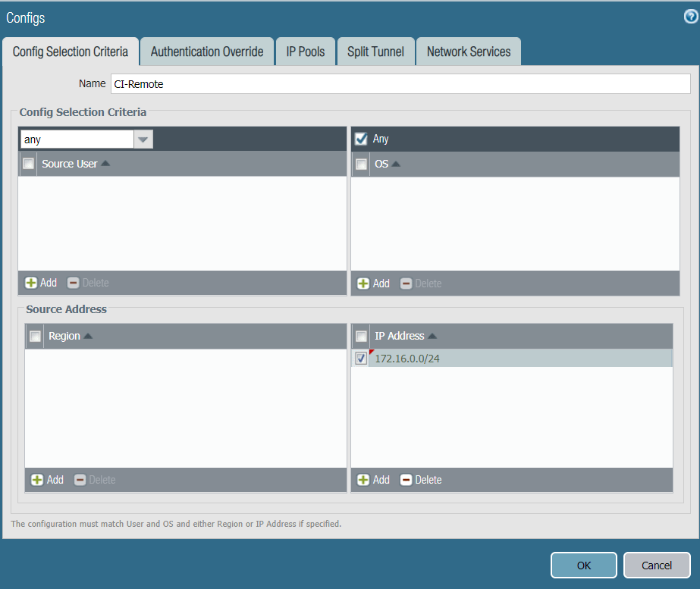The image size is (700, 589).
Task: Toggle select-all checkbox in Region header
Action: click(x=35, y=336)
